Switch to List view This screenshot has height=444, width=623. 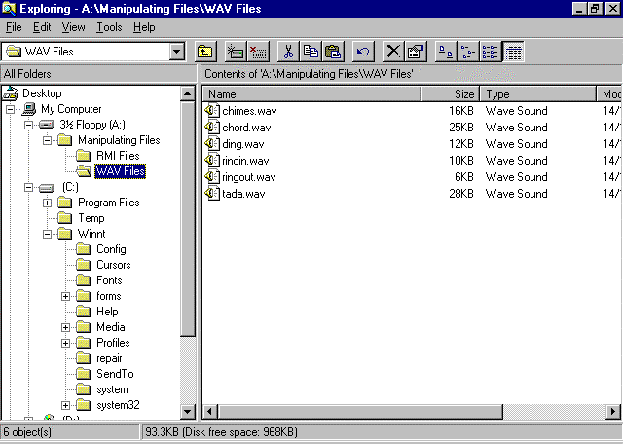click(490, 51)
